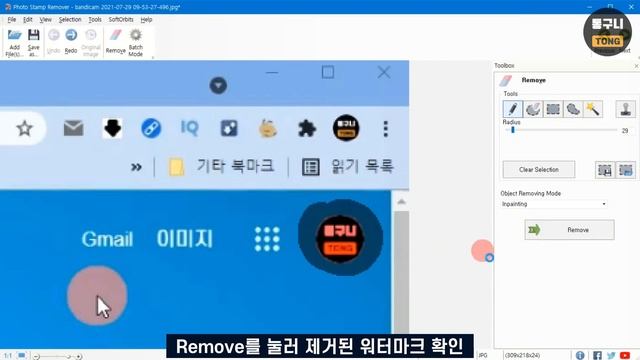Open the SoftOrbits menu
The image size is (640, 360).
[x=121, y=20]
